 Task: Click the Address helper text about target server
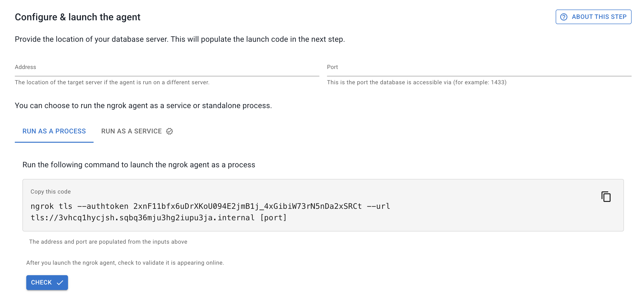pos(112,82)
